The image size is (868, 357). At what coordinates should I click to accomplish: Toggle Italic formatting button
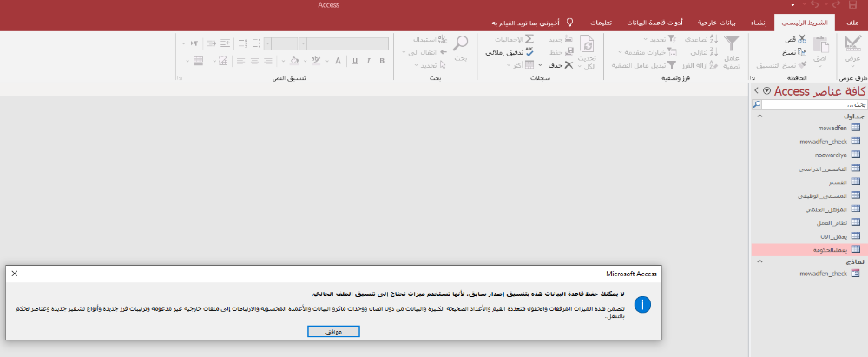368,61
